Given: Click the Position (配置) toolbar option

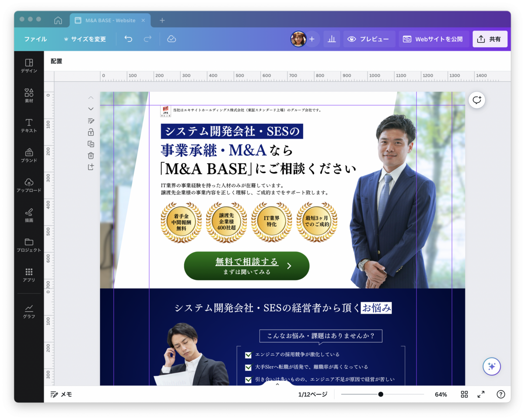Looking at the screenshot, I should [x=56, y=61].
